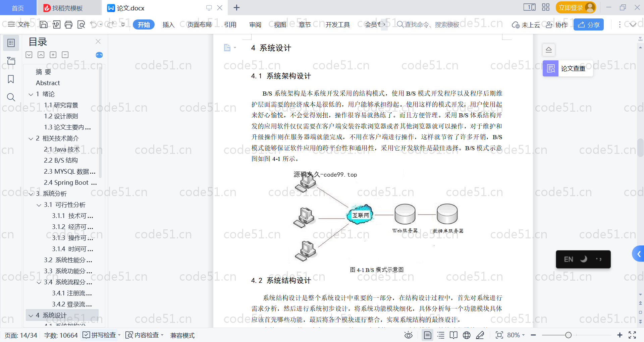Go to 2.4 Spring Boot in outline
This screenshot has height=342, width=644.
(x=70, y=182)
